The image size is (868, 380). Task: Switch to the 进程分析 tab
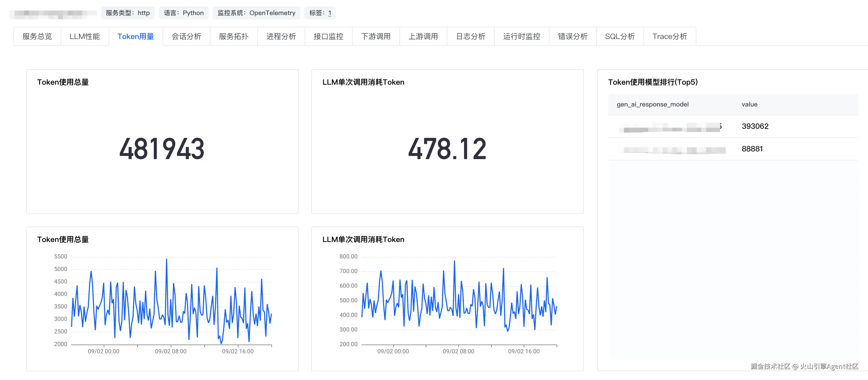coord(281,36)
